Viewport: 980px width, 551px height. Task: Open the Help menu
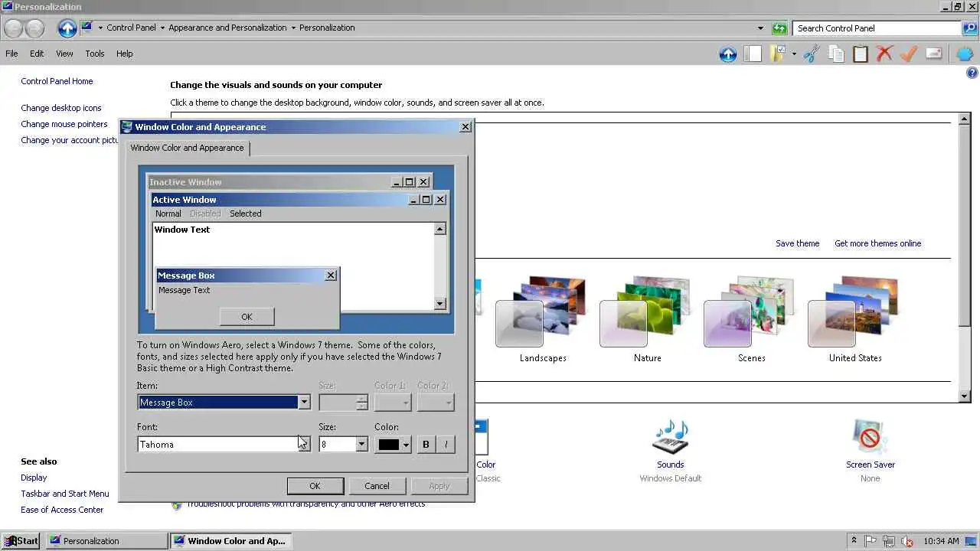(x=125, y=54)
